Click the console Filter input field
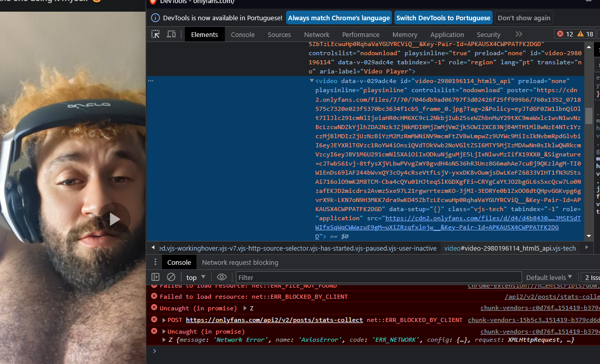The height and width of the screenshot is (364, 600). [379, 277]
